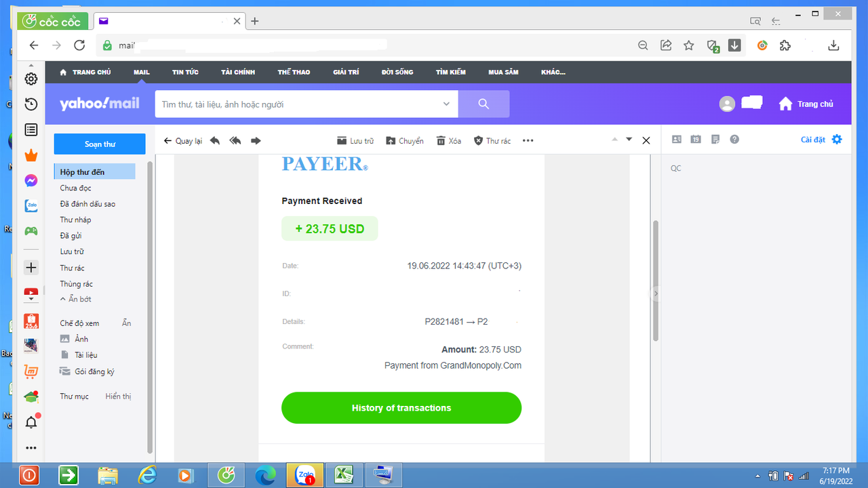Viewport: 868px width, 488px height.
Task: Open the help question mark icon
Action: pos(734,139)
